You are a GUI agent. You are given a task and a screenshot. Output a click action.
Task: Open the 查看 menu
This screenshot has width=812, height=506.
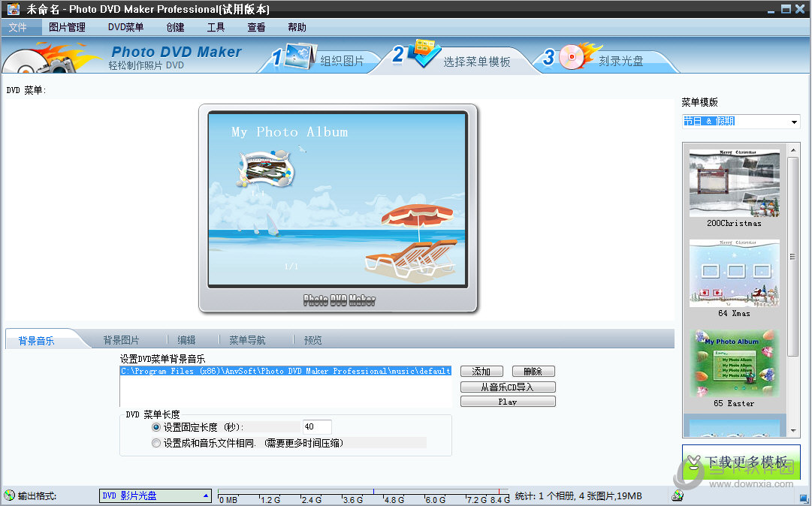[256, 28]
